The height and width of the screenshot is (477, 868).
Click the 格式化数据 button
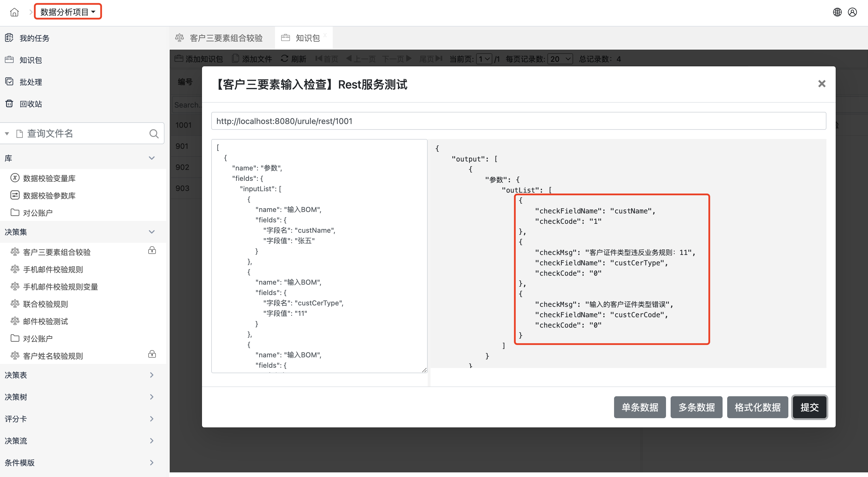(x=757, y=407)
